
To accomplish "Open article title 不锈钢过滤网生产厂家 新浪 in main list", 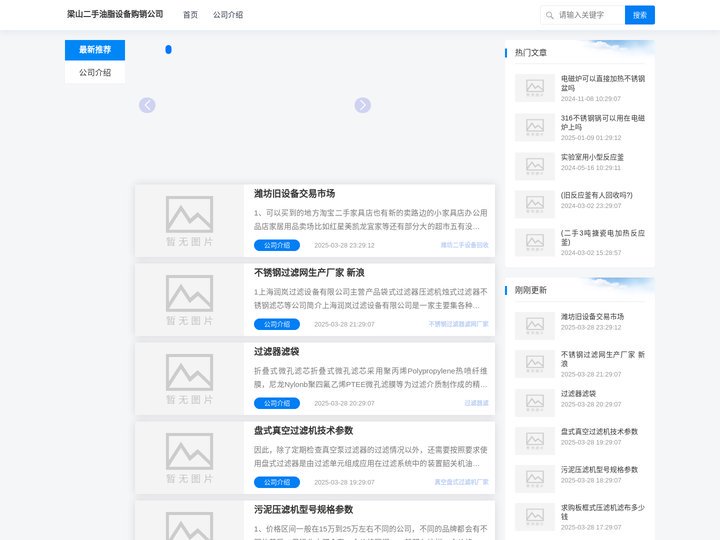I will [309, 272].
